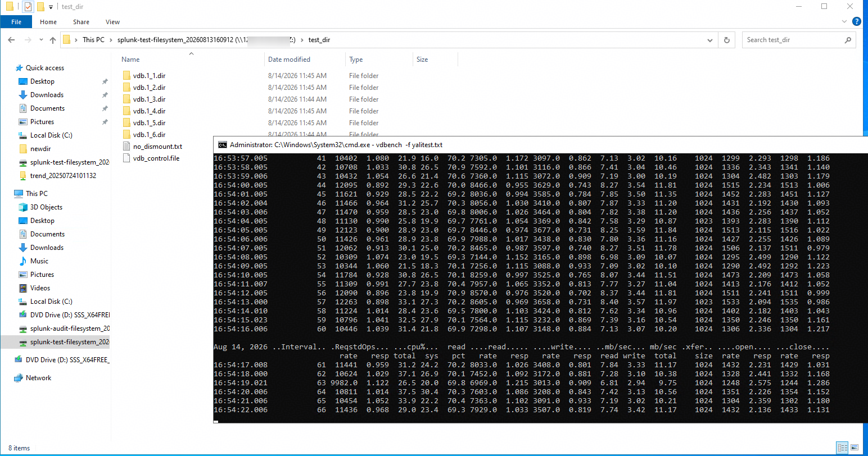
Task: Open the address bar history dropdown
Action: click(x=710, y=40)
